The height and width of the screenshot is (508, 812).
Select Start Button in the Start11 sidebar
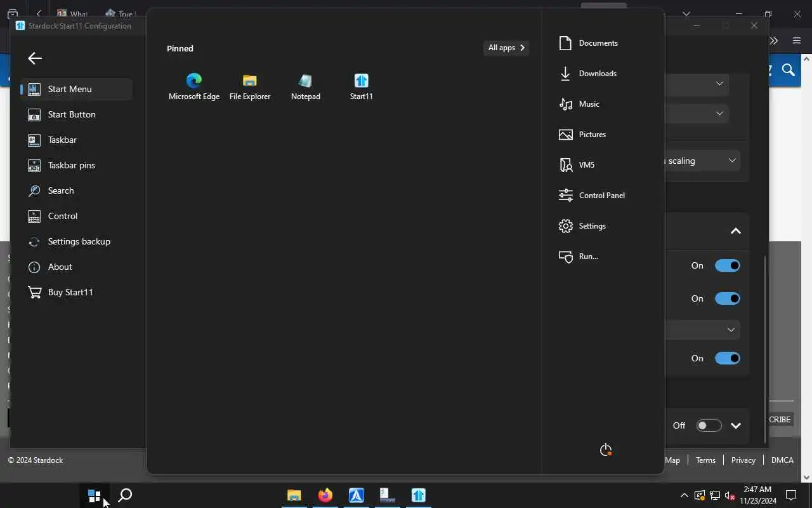pyautogui.click(x=76, y=114)
